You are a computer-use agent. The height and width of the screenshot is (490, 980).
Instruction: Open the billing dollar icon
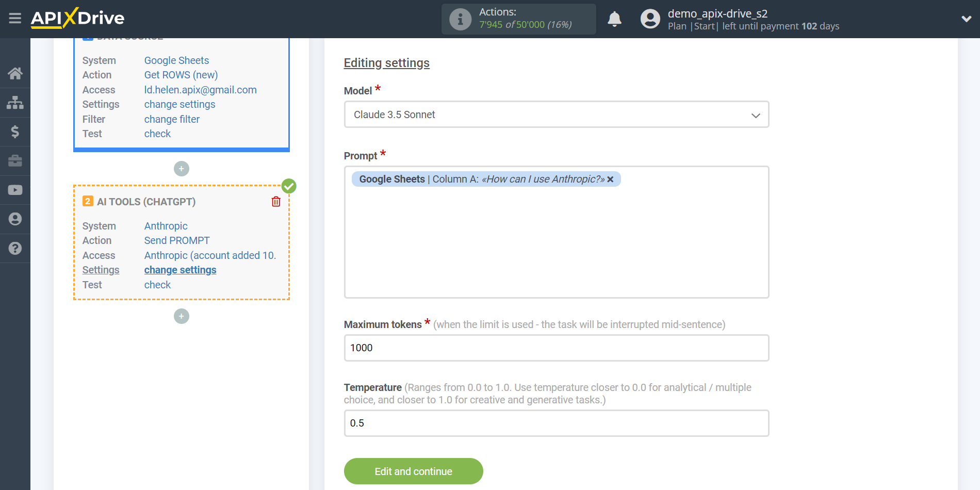pyautogui.click(x=15, y=132)
